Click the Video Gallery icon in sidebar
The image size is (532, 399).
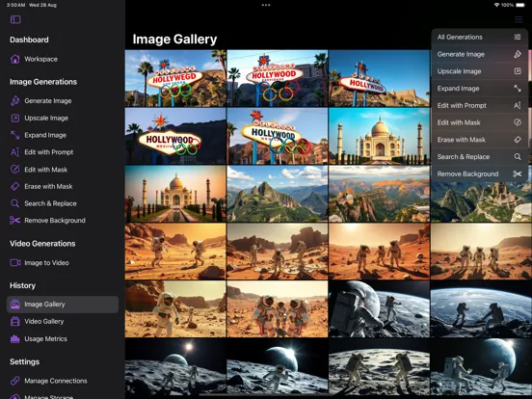point(14,321)
